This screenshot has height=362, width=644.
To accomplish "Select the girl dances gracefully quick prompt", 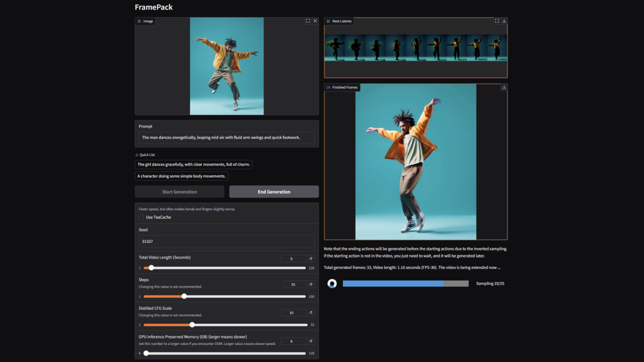I will coord(193,164).
